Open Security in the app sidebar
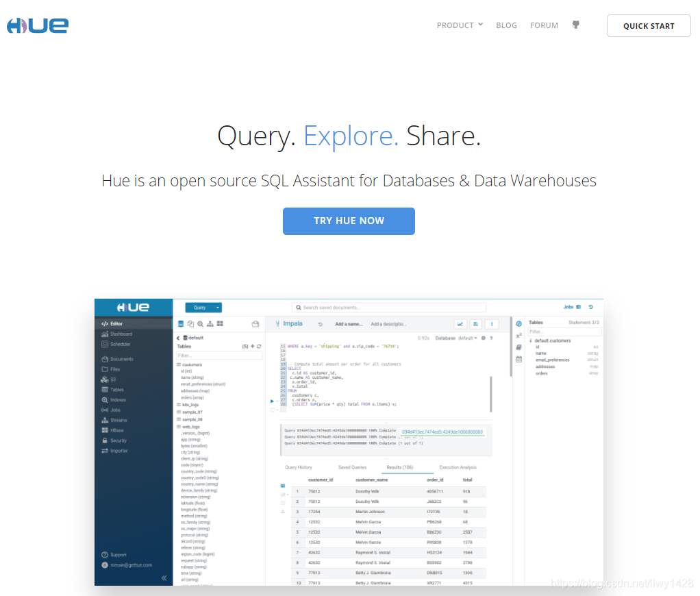 (x=114, y=440)
